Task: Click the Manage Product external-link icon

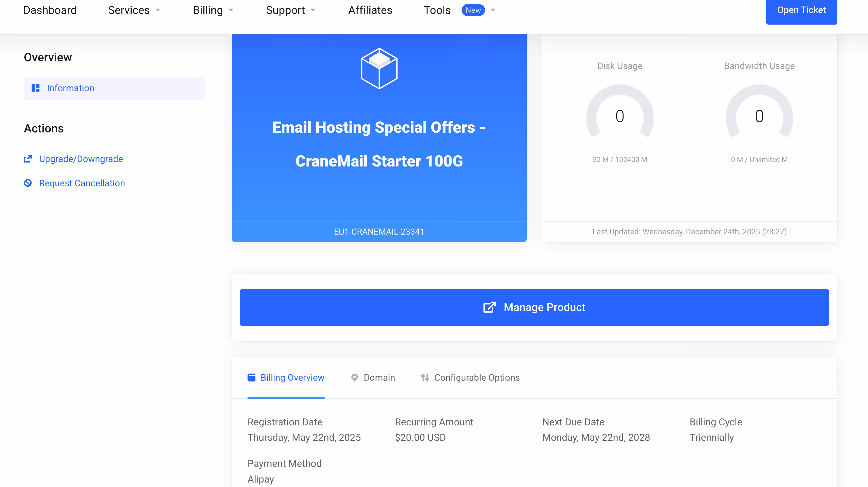Action: pos(489,307)
